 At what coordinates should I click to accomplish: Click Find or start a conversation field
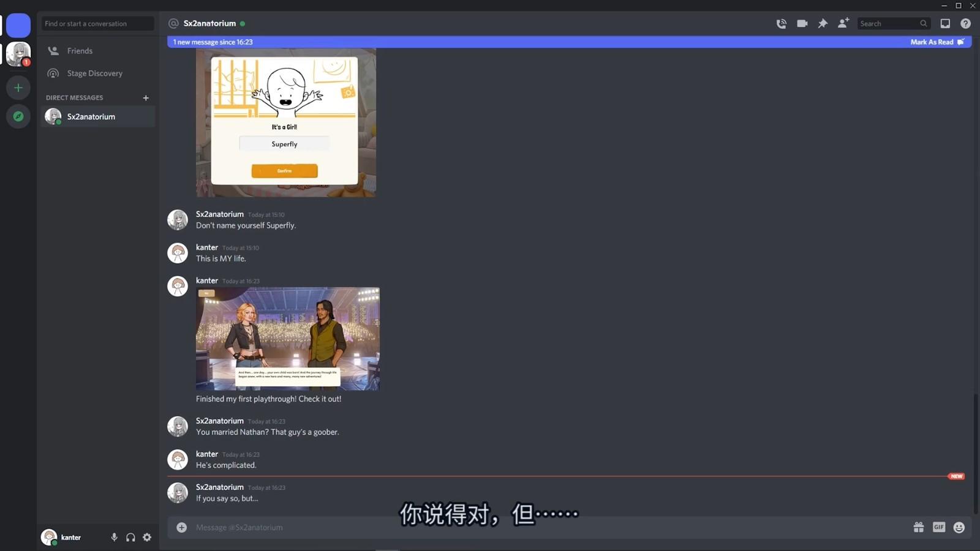point(98,23)
